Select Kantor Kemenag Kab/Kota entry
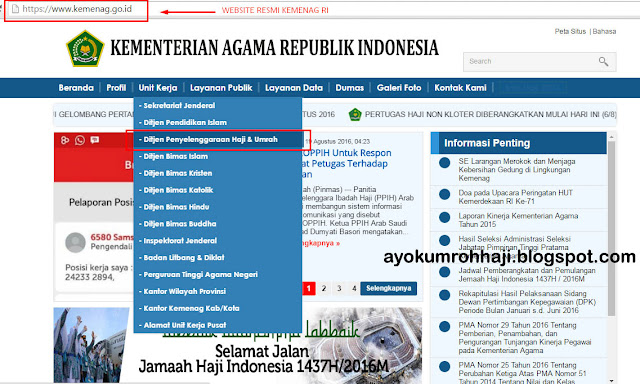This screenshot has width=640, height=384. 218,309
